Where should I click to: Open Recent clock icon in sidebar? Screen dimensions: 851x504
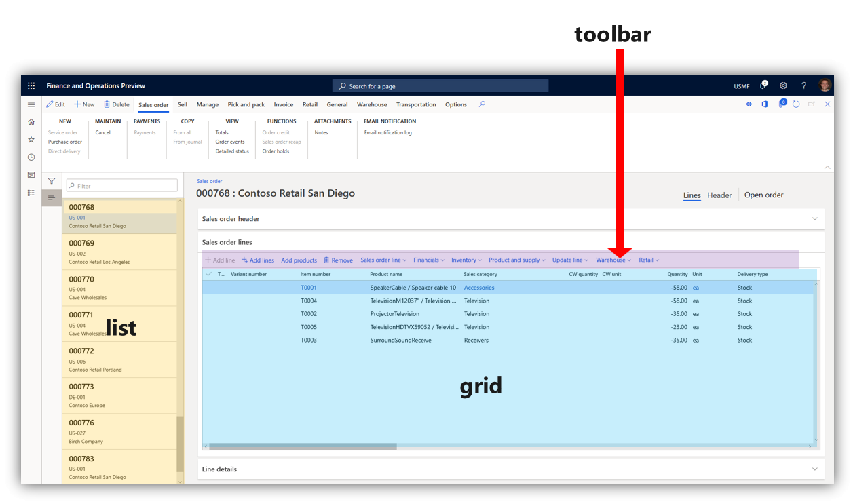coord(31,157)
